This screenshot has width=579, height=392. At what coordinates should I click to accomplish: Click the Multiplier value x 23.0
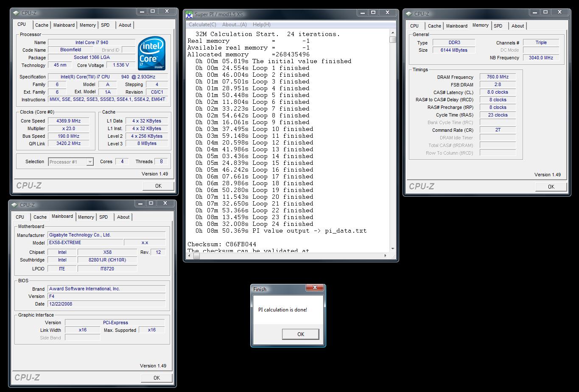click(x=69, y=128)
